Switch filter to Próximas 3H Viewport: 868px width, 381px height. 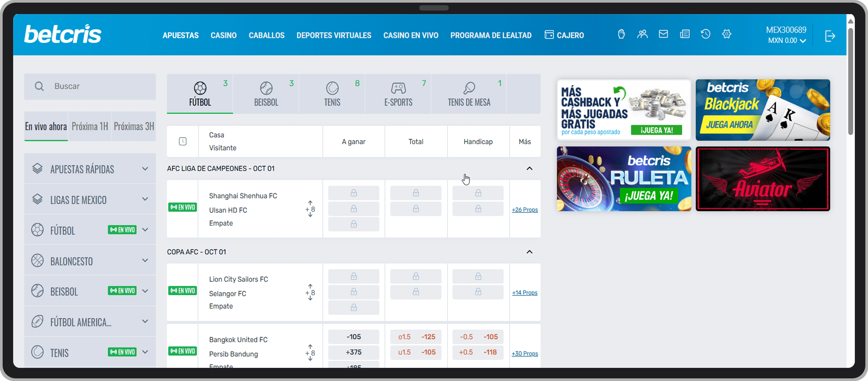[134, 126]
